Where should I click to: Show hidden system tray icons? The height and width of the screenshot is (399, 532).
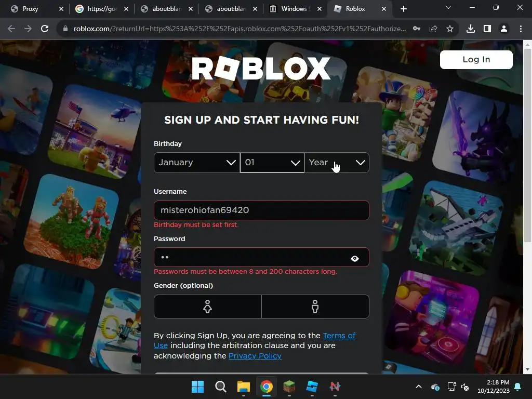pyautogui.click(x=419, y=387)
